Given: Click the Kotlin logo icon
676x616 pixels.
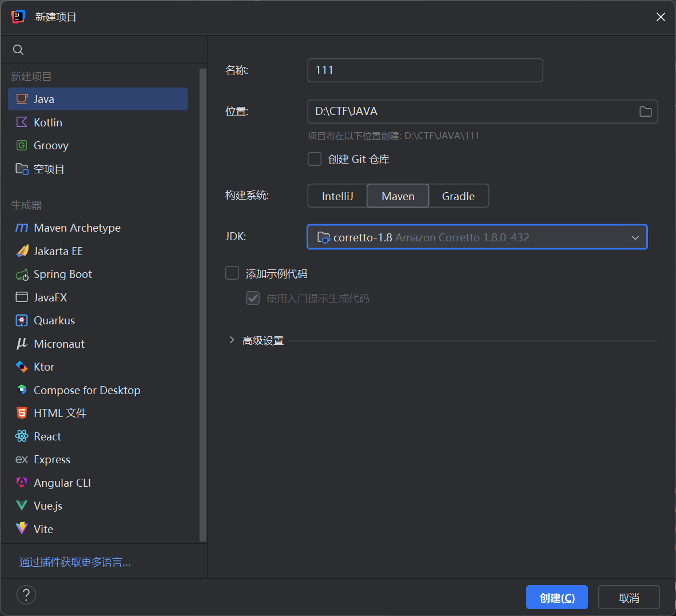Looking at the screenshot, I should click(22, 122).
